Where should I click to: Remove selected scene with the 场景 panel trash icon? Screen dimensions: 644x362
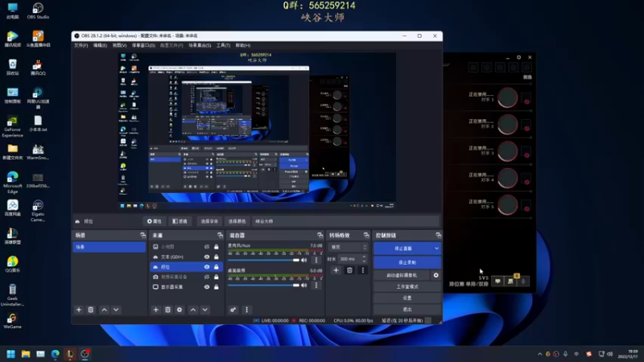coord(91,310)
